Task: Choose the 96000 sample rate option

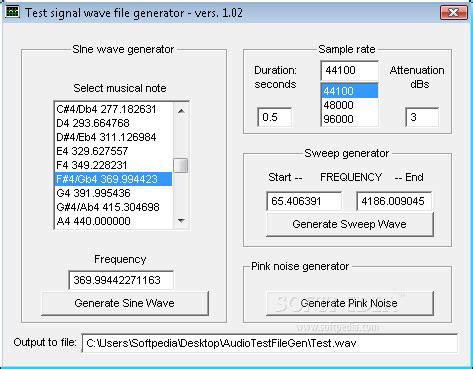Action: pyautogui.click(x=350, y=119)
